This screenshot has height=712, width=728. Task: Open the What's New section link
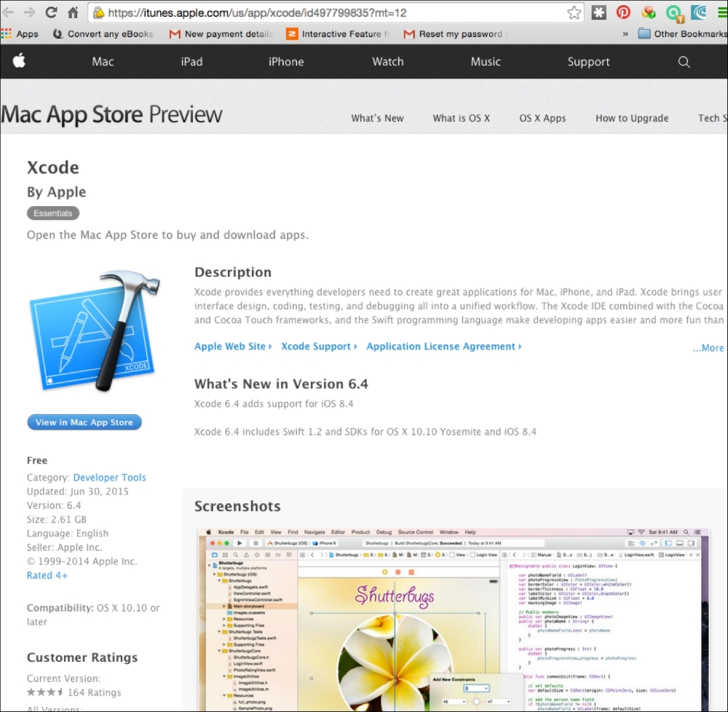pyautogui.click(x=377, y=118)
